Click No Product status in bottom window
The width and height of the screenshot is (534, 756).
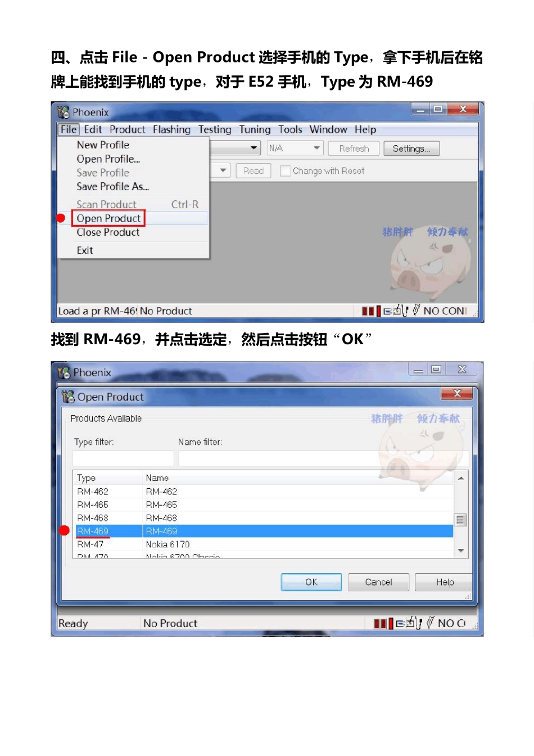[170, 623]
